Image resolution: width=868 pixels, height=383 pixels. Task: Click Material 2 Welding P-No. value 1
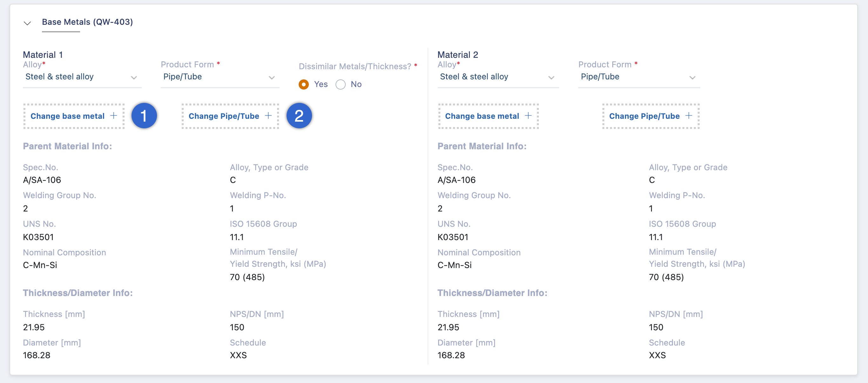pos(651,209)
